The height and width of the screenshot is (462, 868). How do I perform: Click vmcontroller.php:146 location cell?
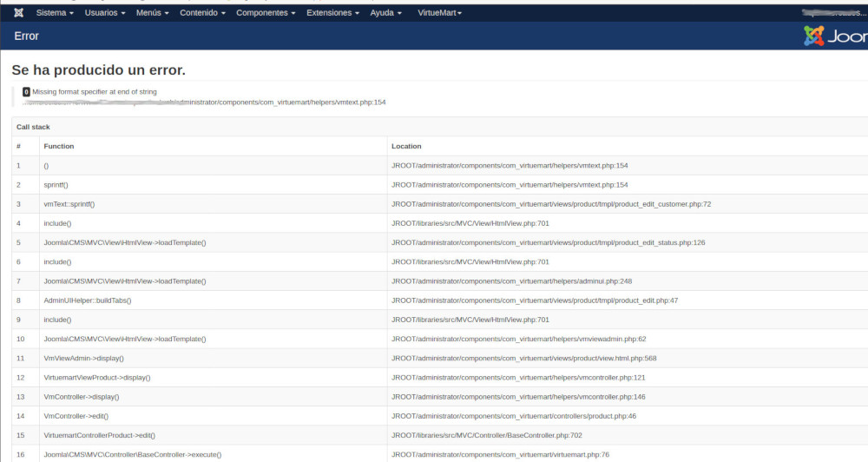click(x=628, y=397)
